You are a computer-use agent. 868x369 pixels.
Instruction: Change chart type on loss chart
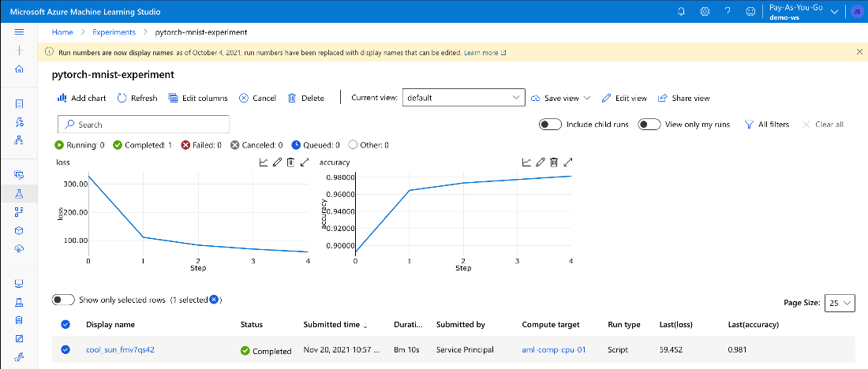pyautogui.click(x=264, y=162)
